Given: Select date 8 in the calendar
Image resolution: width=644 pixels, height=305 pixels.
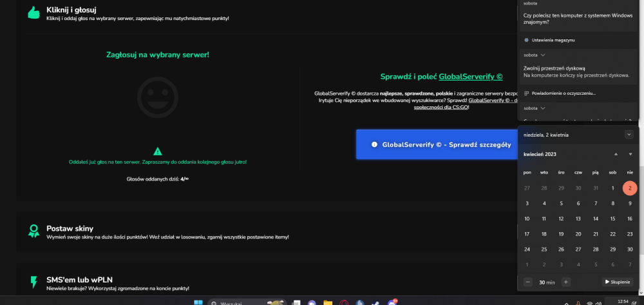Looking at the screenshot, I should point(612,204).
